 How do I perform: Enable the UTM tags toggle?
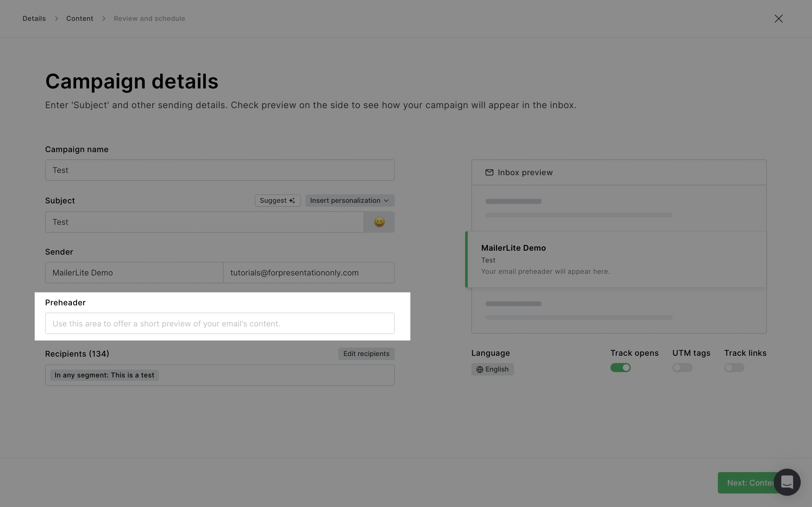point(682,368)
